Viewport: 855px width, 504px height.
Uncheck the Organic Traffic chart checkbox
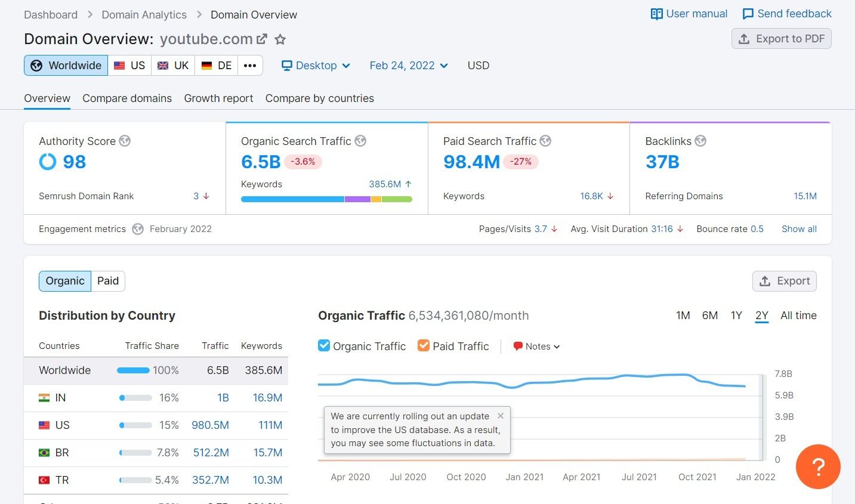[324, 345]
